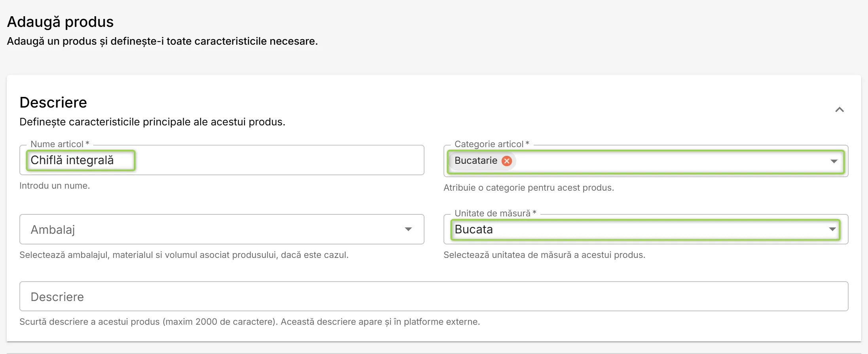Click 'Scurtă descriere a acestui produs' hint
The width and height of the screenshot is (868, 354).
[x=250, y=322]
